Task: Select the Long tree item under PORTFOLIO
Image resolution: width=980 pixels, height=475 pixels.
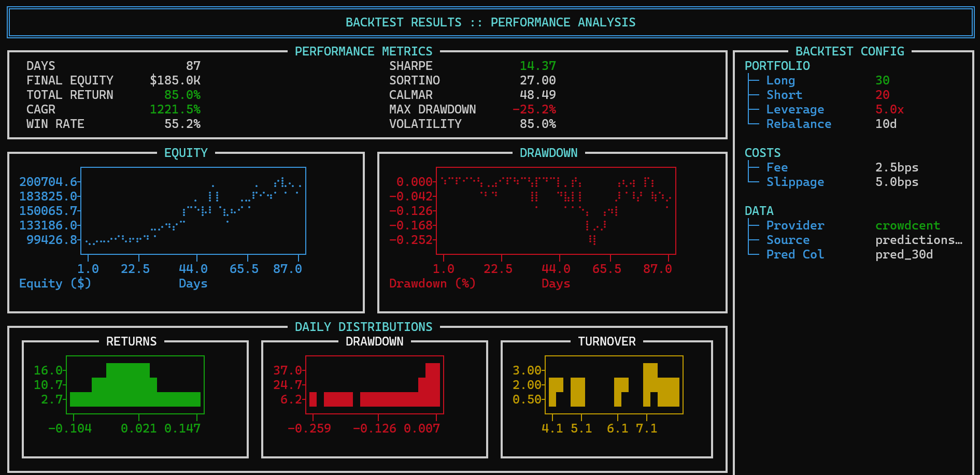Action: (x=780, y=80)
